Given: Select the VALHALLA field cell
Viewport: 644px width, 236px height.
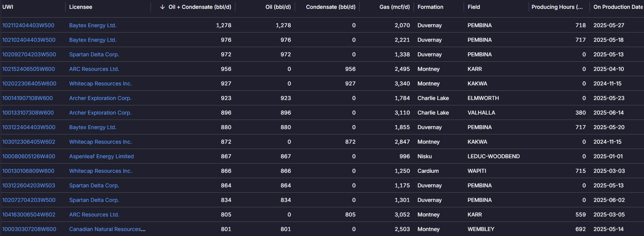Looking at the screenshot, I should click(481, 113).
